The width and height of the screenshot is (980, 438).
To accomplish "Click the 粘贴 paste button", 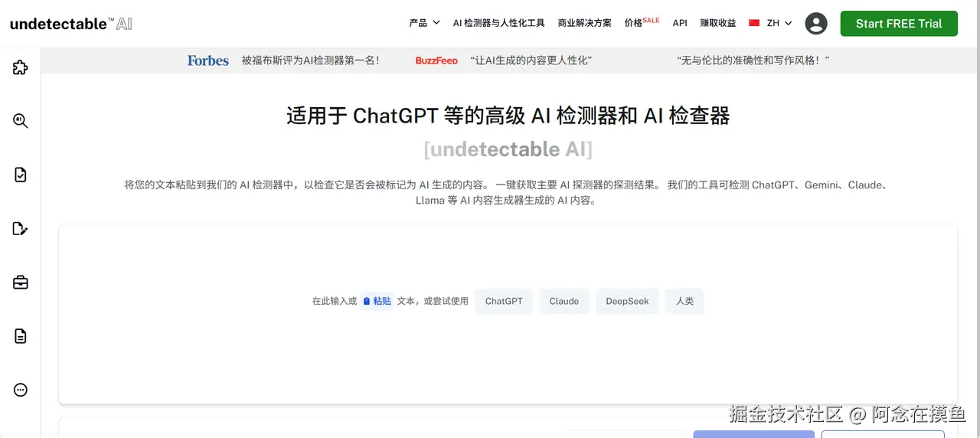I will 377,301.
